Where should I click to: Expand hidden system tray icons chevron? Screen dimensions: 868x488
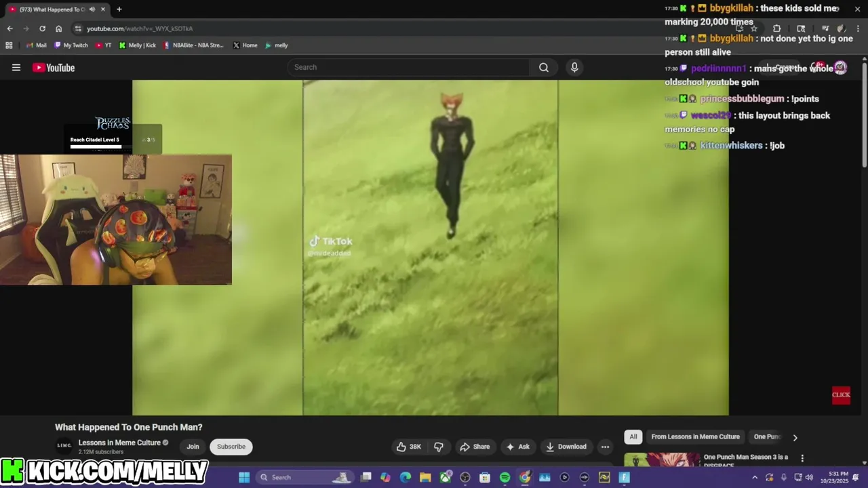point(755,477)
